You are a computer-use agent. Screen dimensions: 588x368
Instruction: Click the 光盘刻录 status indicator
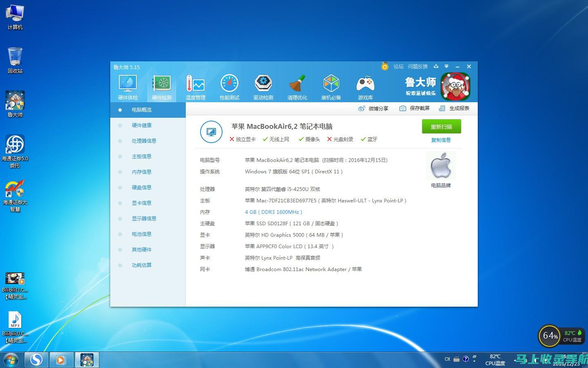pos(340,139)
